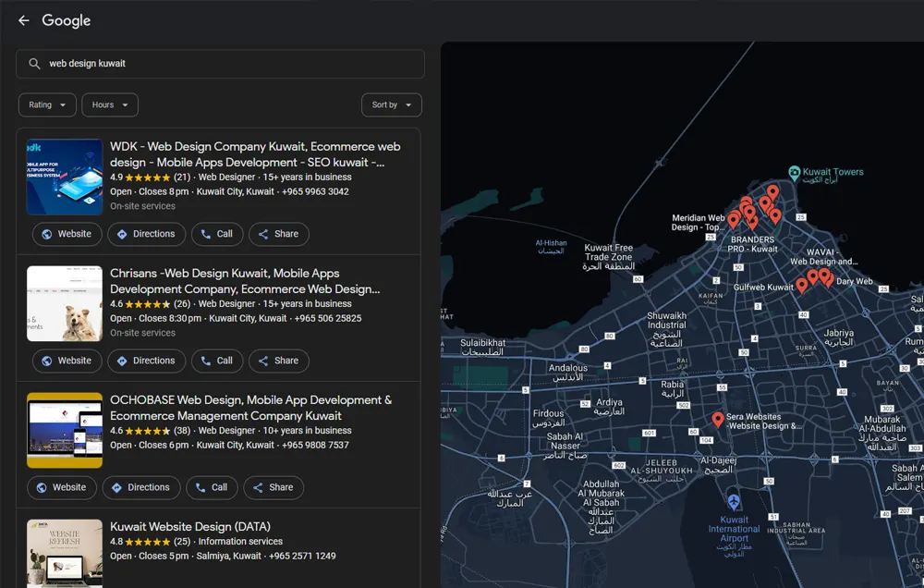Open the Kuwait Website Design (DATA) thumbnail
This screenshot has width=924, height=588.
[65, 553]
